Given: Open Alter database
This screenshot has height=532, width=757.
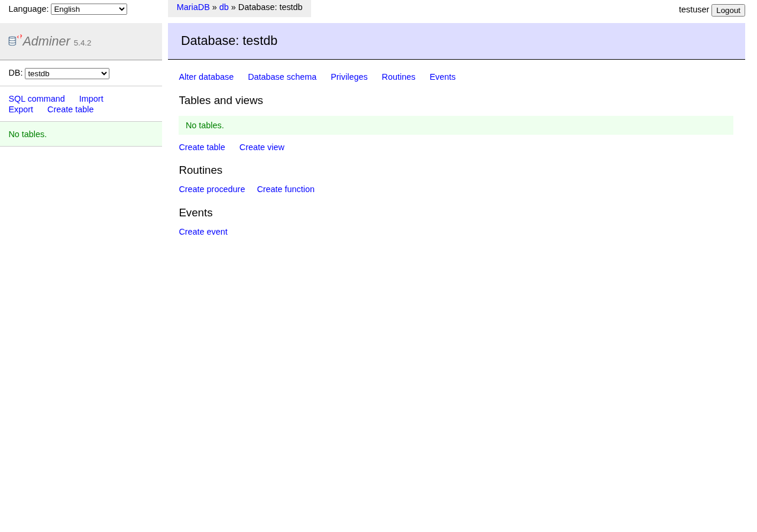Looking at the screenshot, I should [206, 77].
